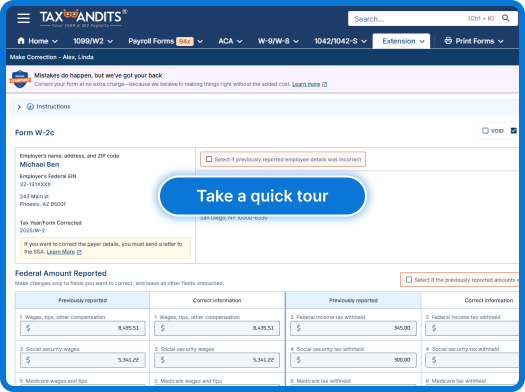525x392 pixels.
Task: Toggle the VOID checkbox
Action: pyautogui.click(x=485, y=131)
